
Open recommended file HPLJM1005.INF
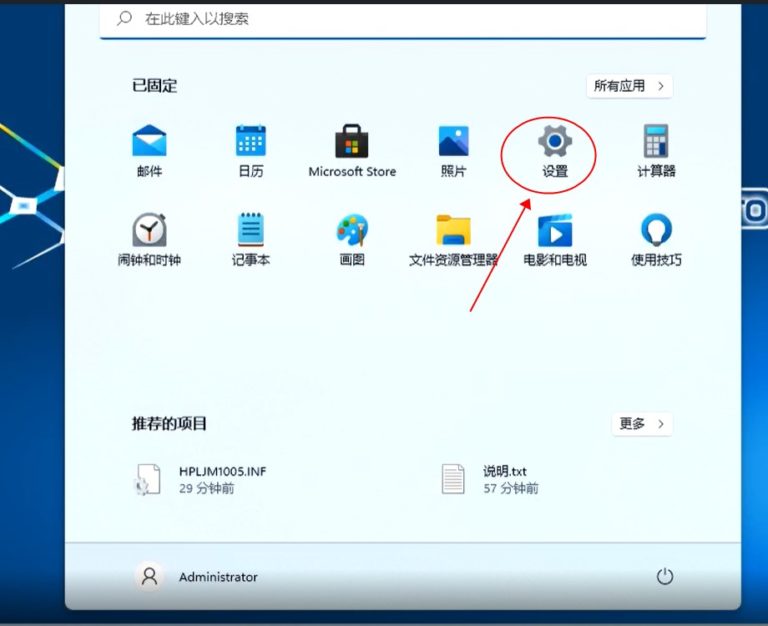[201, 480]
